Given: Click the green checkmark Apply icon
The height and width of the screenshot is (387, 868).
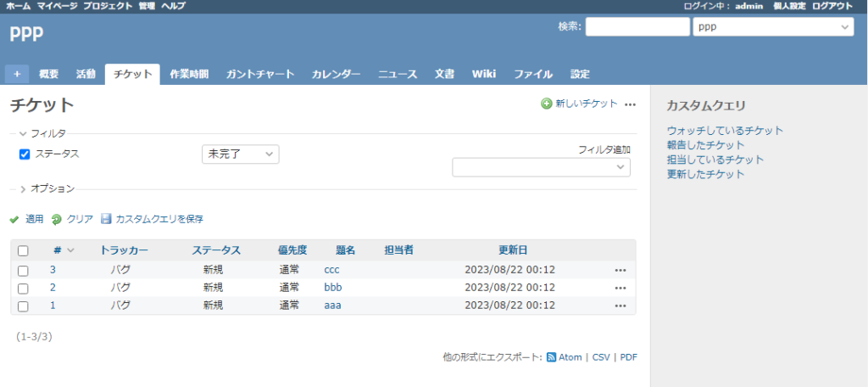Looking at the screenshot, I should tap(14, 219).
